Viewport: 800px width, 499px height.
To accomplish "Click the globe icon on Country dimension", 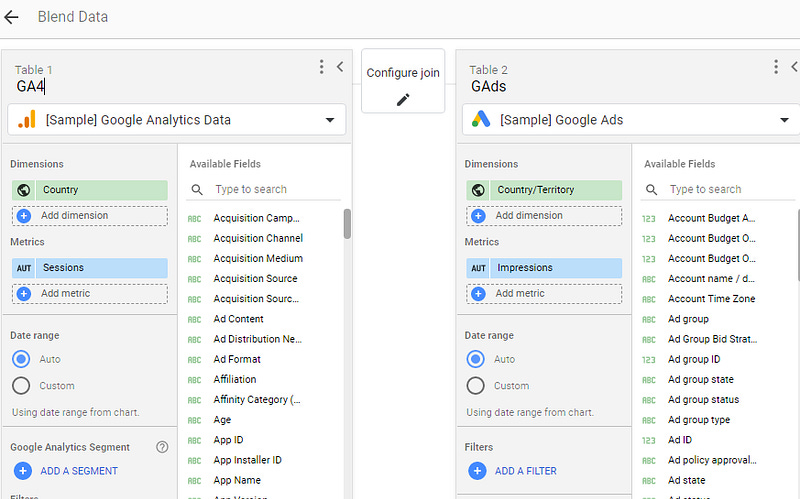I will tap(24, 190).
